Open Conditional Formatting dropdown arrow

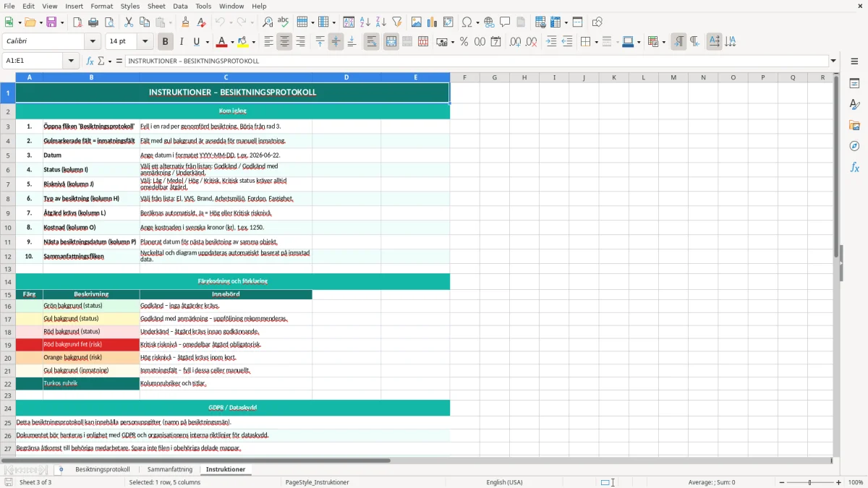[x=663, y=42]
